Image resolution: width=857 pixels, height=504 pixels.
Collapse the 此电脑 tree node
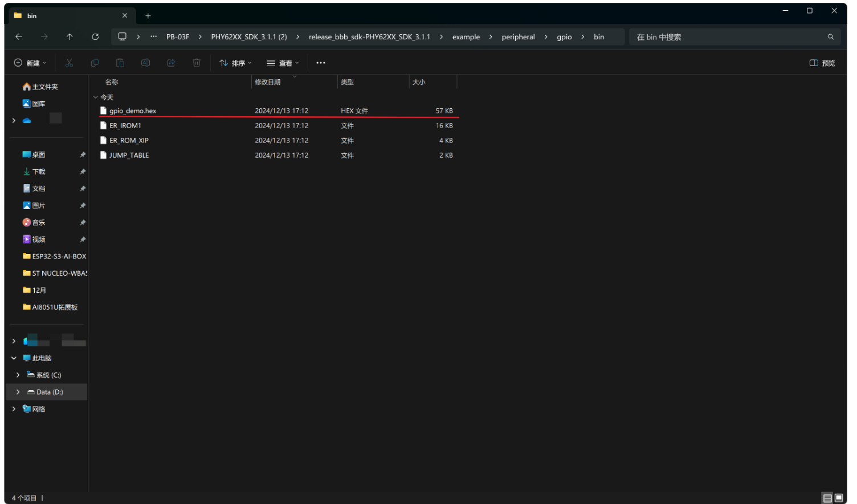[x=14, y=358]
